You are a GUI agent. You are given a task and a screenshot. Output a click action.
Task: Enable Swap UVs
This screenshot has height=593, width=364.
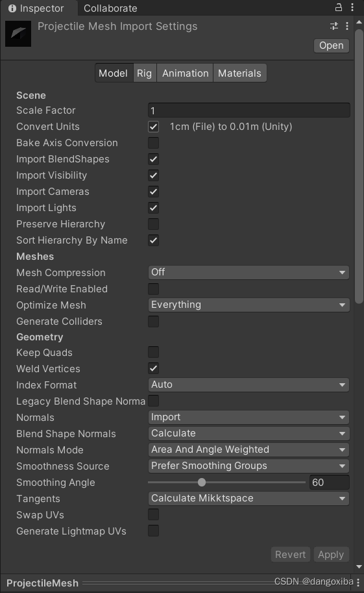154,514
